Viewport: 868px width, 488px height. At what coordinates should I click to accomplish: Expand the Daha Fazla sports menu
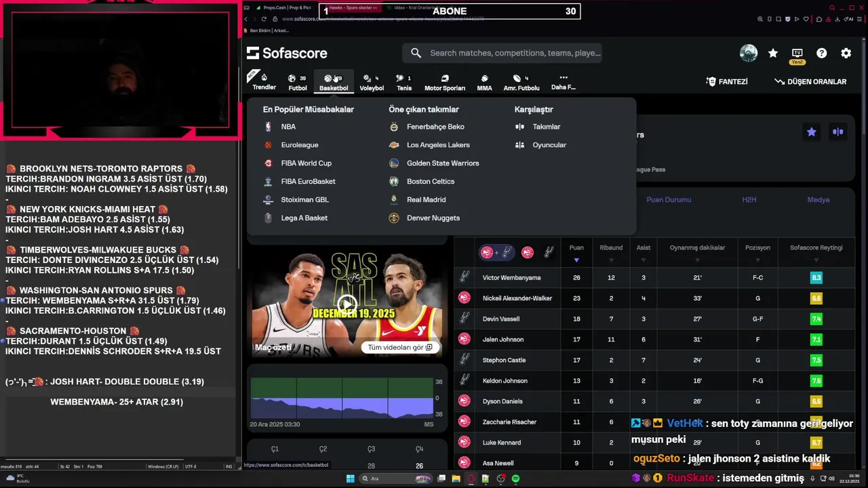564,82
